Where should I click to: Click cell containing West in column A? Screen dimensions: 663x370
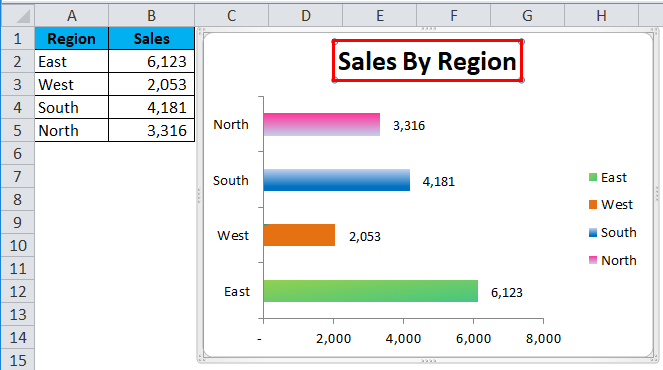(71, 84)
